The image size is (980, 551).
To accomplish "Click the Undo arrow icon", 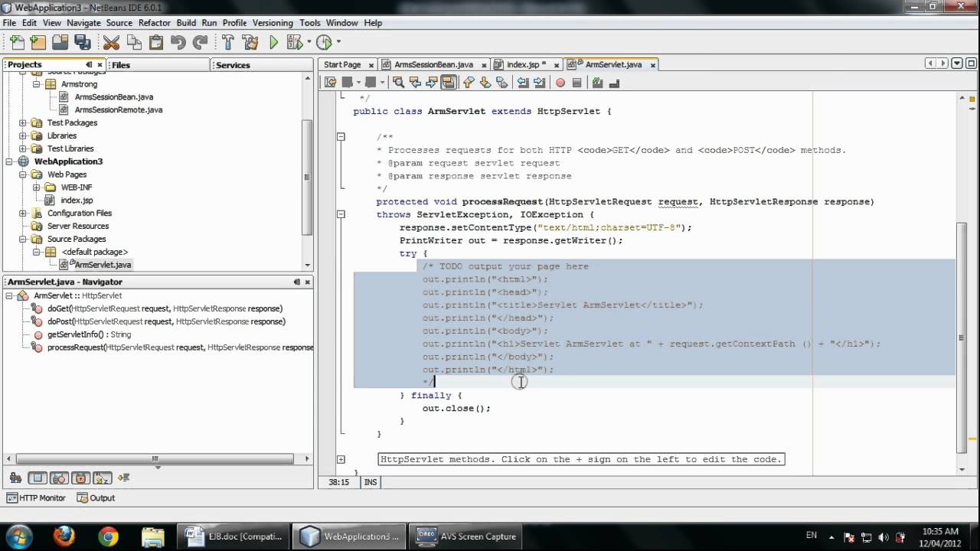I will [178, 42].
